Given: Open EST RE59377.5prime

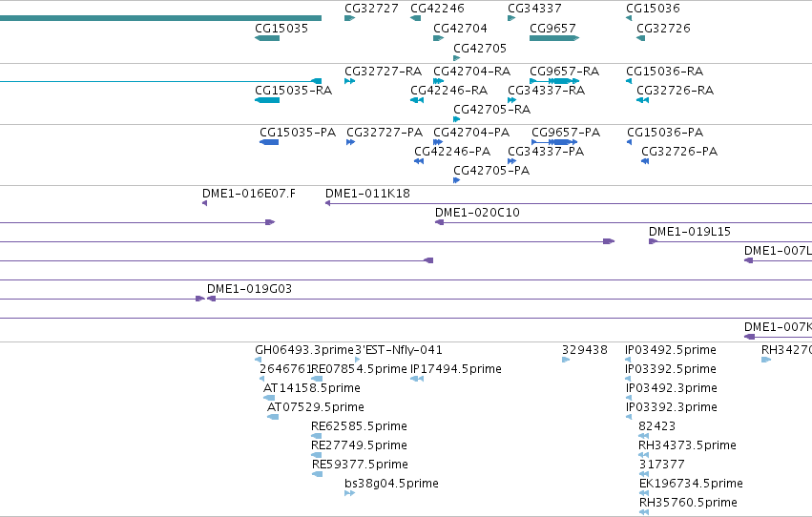Looking at the screenshot, I should click(x=360, y=465).
